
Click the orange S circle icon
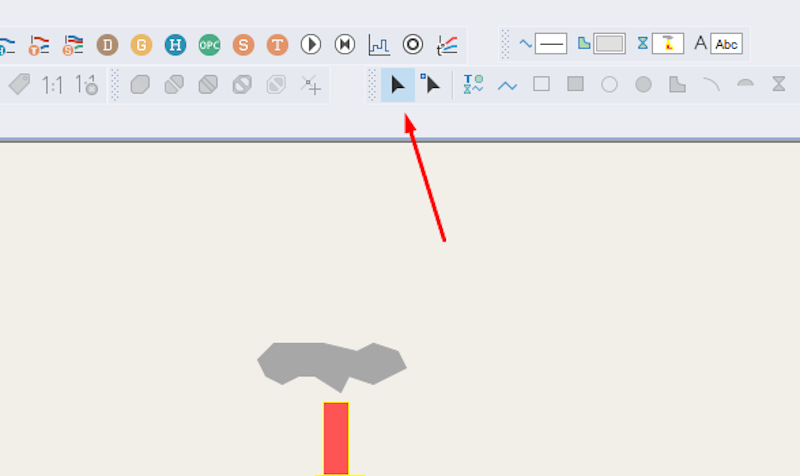(243, 44)
